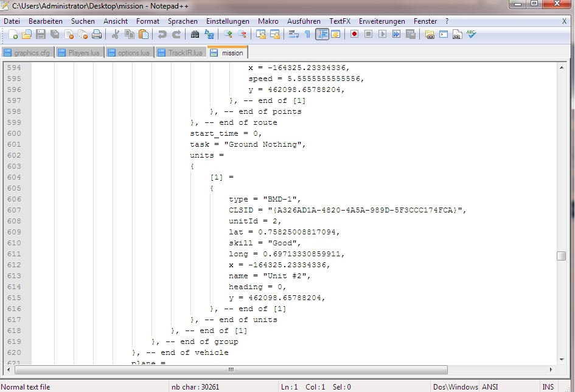Print the file with printer icon
575x392 pixels.
tap(97, 35)
